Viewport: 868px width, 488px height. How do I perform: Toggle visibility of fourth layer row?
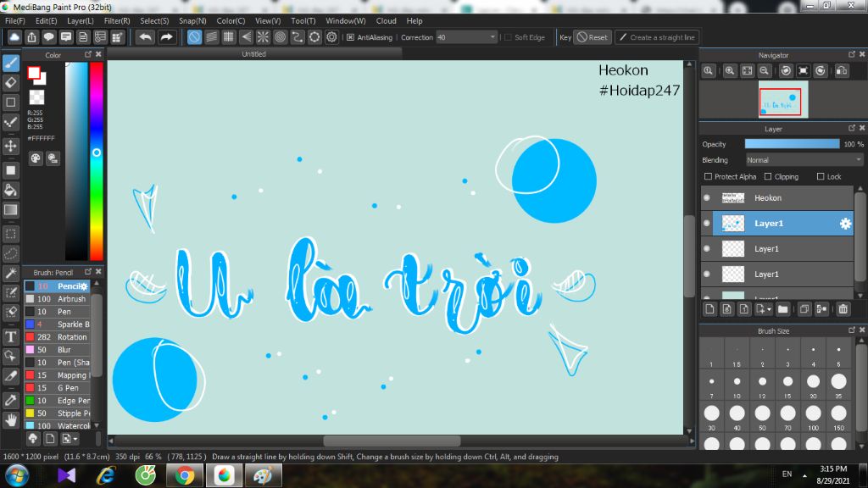[x=707, y=274]
